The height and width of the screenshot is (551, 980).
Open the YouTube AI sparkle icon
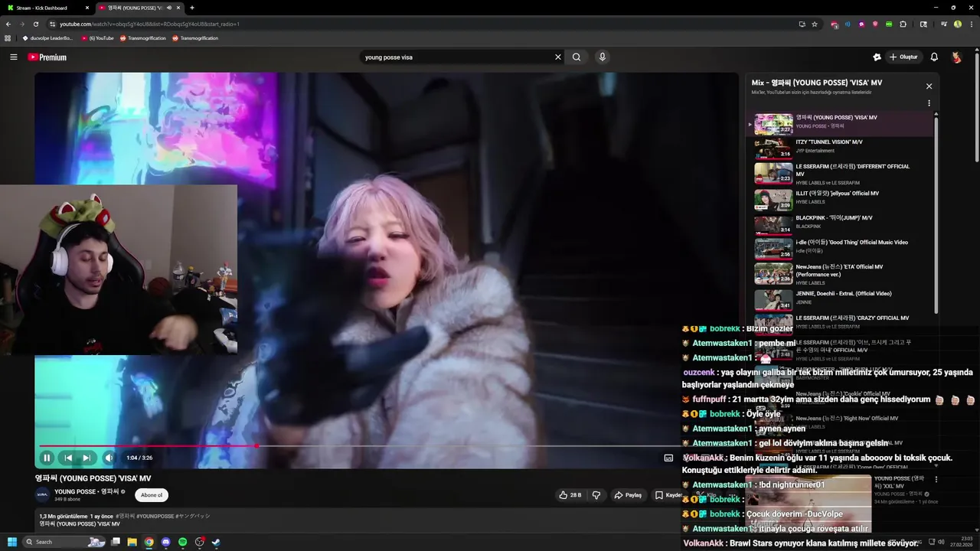pos(877,57)
